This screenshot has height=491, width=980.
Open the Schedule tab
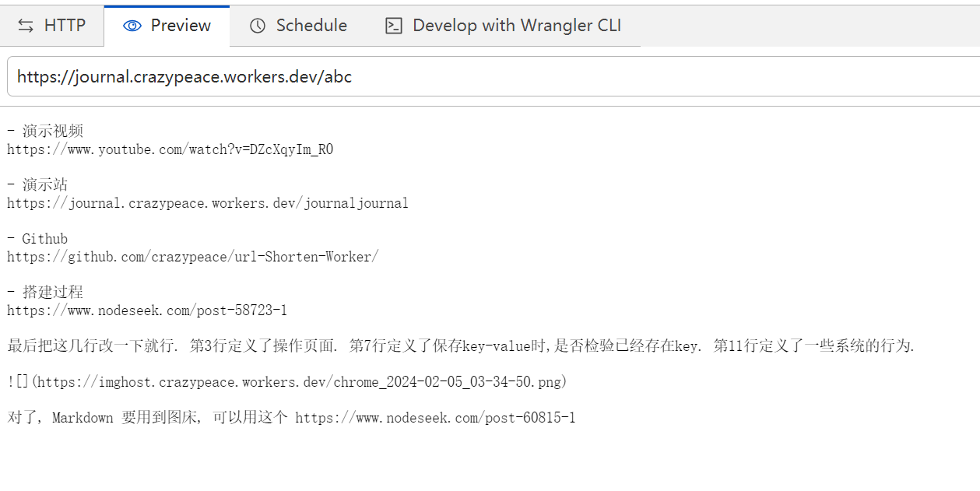(311, 26)
